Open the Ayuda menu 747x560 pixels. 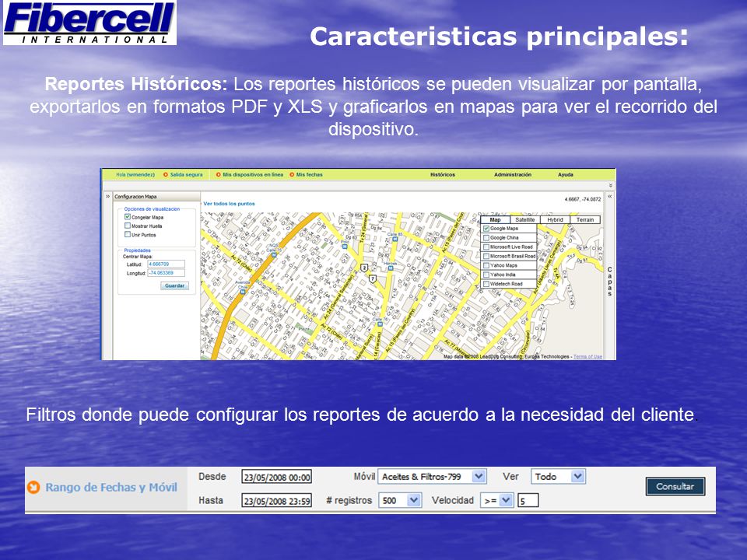(566, 175)
